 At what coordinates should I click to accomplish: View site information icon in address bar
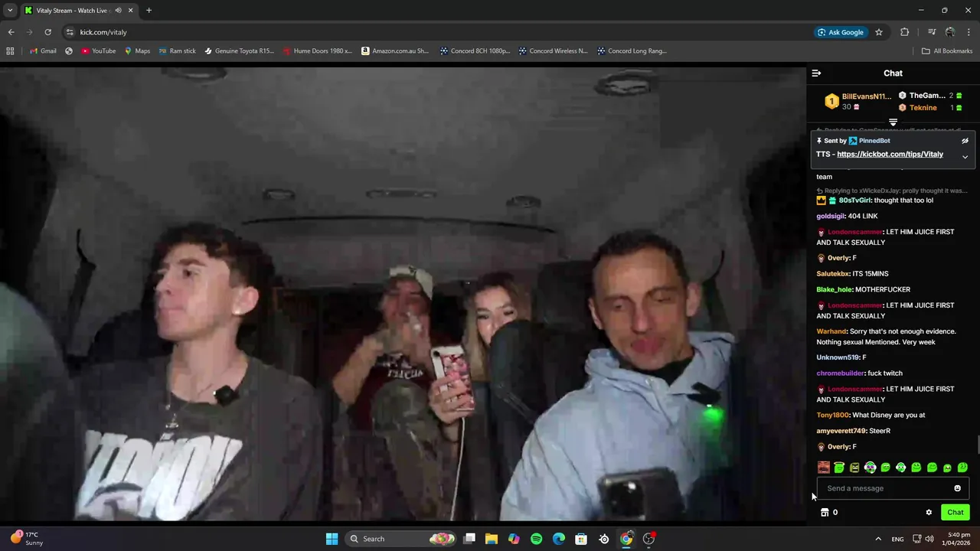pos(70,32)
